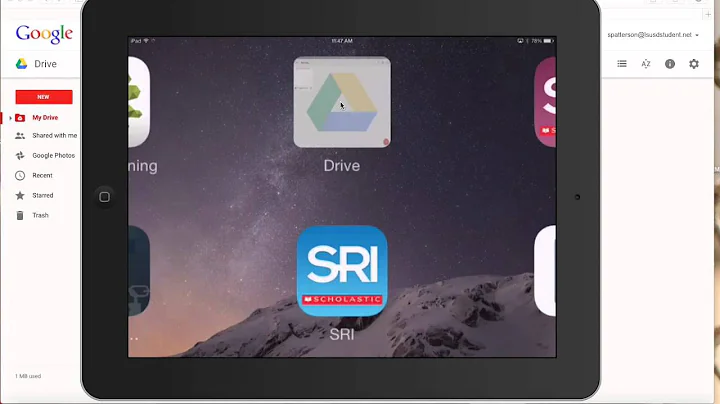The image size is (720, 404).
Task: Open the Trash folder
Action: (40, 215)
